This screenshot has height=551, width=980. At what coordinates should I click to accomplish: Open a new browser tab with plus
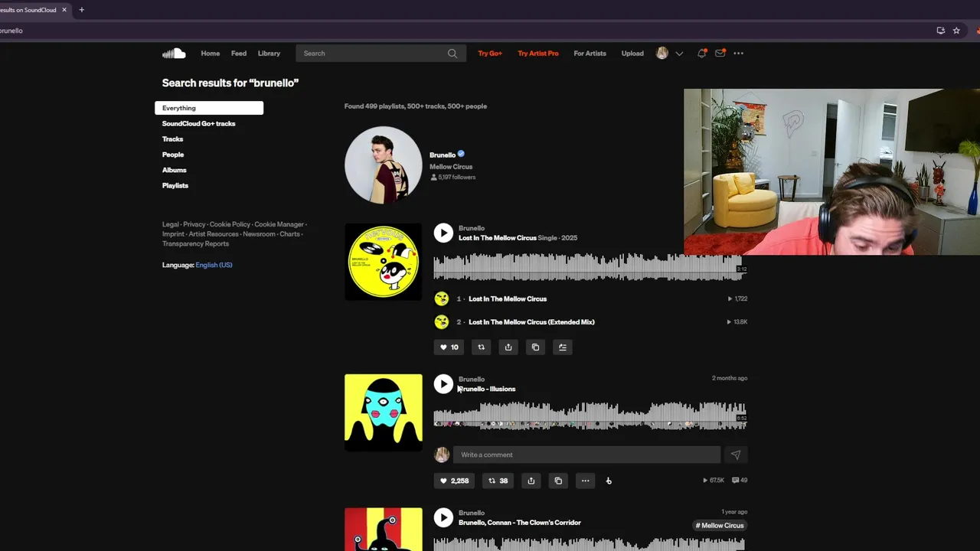coord(82,10)
